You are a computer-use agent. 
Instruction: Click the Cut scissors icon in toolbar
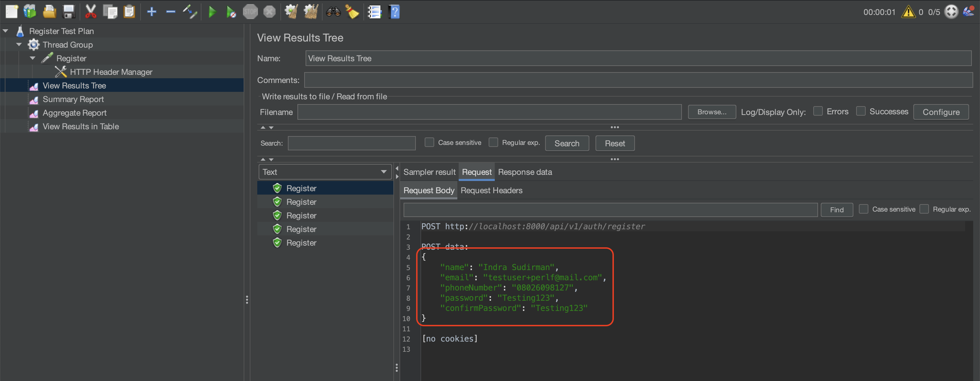(x=91, y=12)
